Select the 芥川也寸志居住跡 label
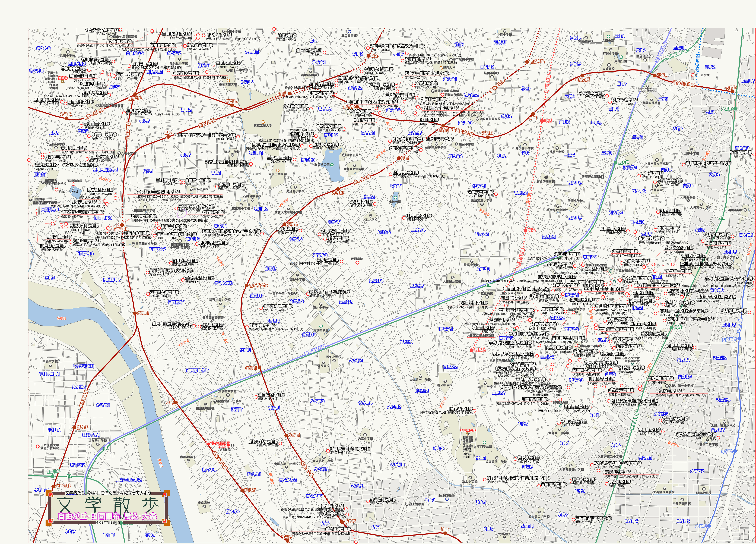This screenshot has height=544, width=756. tap(96, 60)
